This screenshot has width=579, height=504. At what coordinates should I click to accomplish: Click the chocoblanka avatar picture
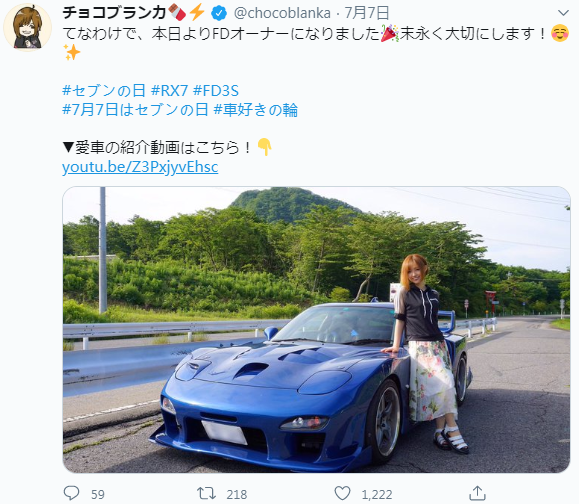(x=27, y=28)
